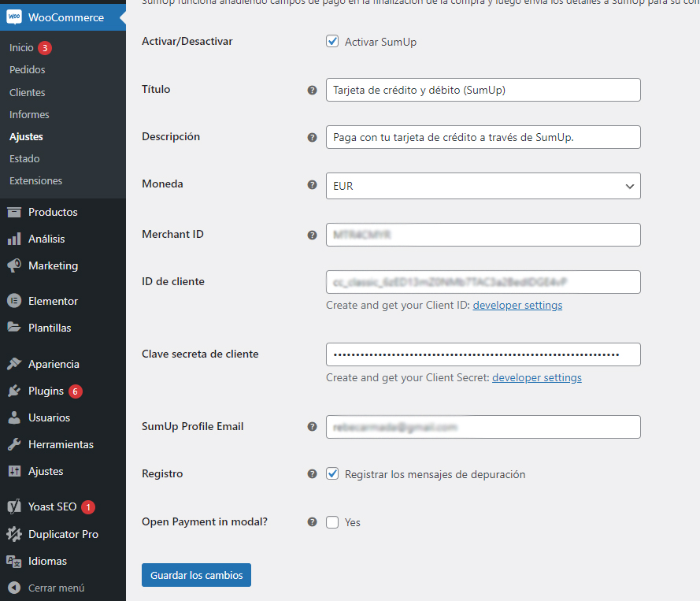Click the Elementor icon in sidebar
The width and height of the screenshot is (700, 601).
(x=14, y=301)
